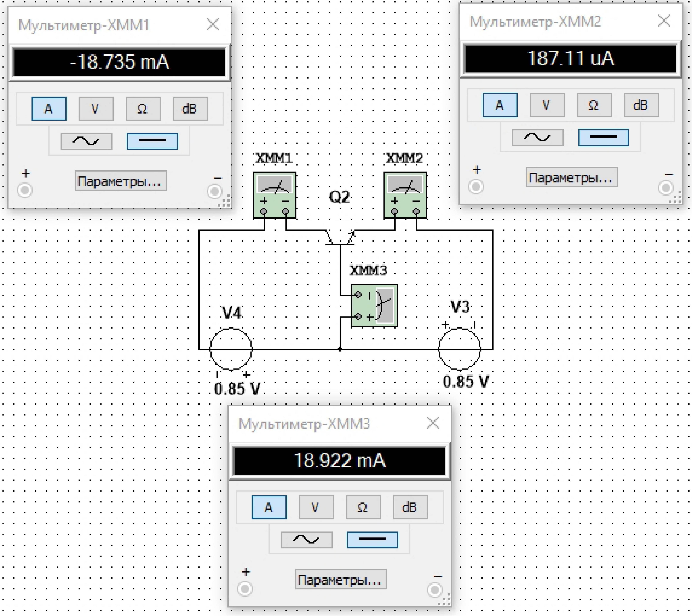Image resolution: width=692 pixels, height=616 pixels.
Task: Click the plus terminal of XMM1 window
Action: 25,190
